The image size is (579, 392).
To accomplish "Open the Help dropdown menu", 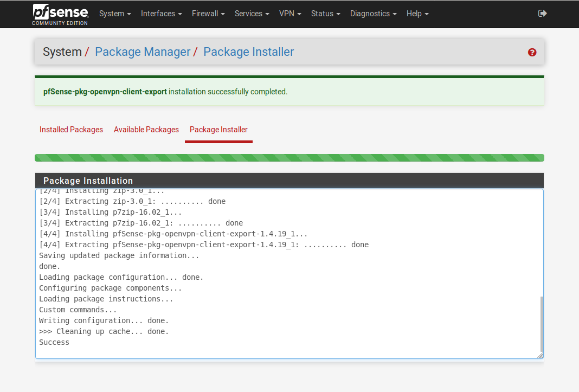I will point(417,14).
